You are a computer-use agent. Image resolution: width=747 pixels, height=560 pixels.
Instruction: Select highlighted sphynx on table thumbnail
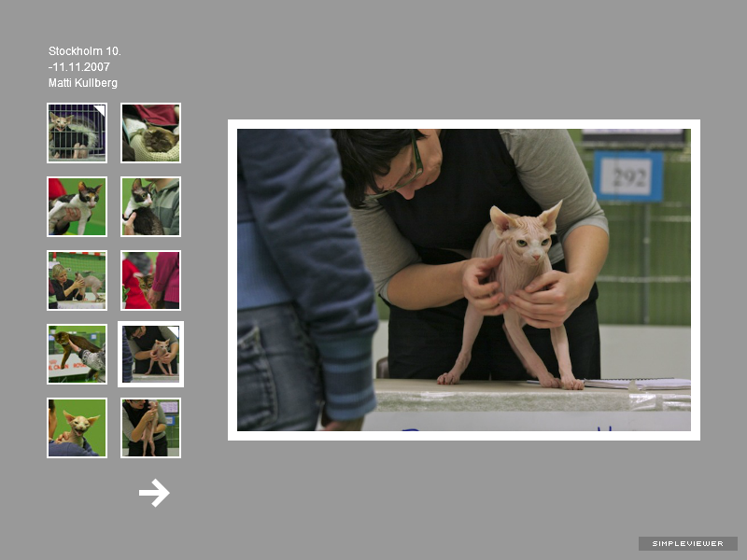[x=150, y=355]
